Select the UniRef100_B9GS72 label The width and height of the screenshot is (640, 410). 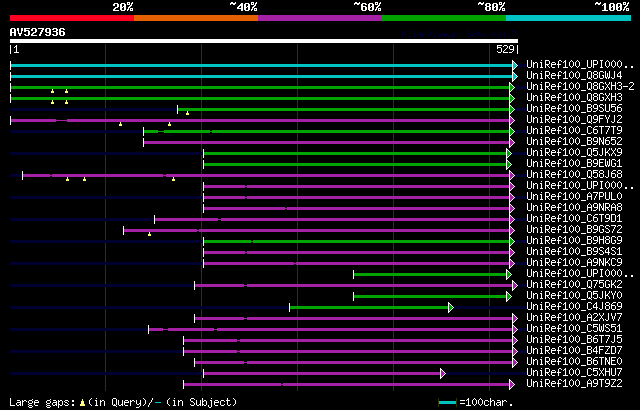pyautogui.click(x=574, y=230)
